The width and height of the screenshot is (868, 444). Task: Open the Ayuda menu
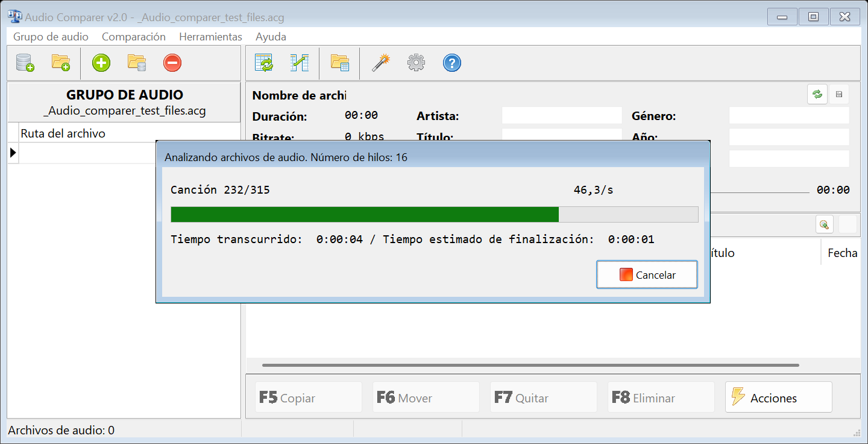coord(271,37)
